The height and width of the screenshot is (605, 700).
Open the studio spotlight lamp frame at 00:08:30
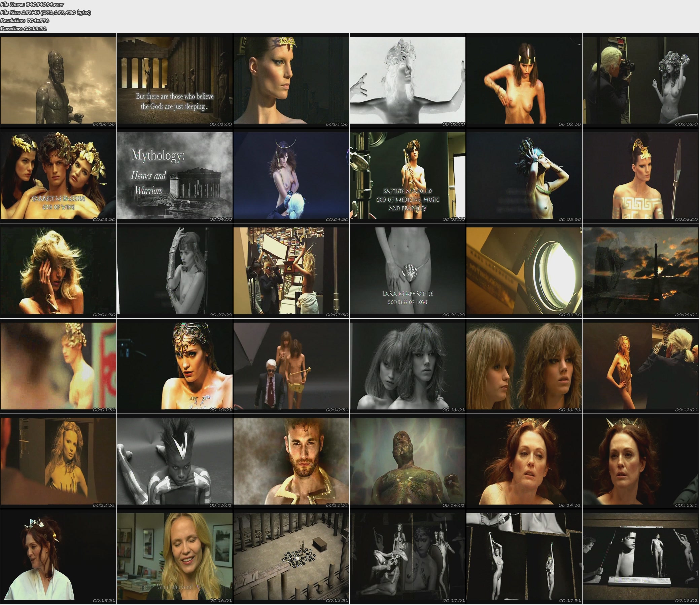point(524,271)
